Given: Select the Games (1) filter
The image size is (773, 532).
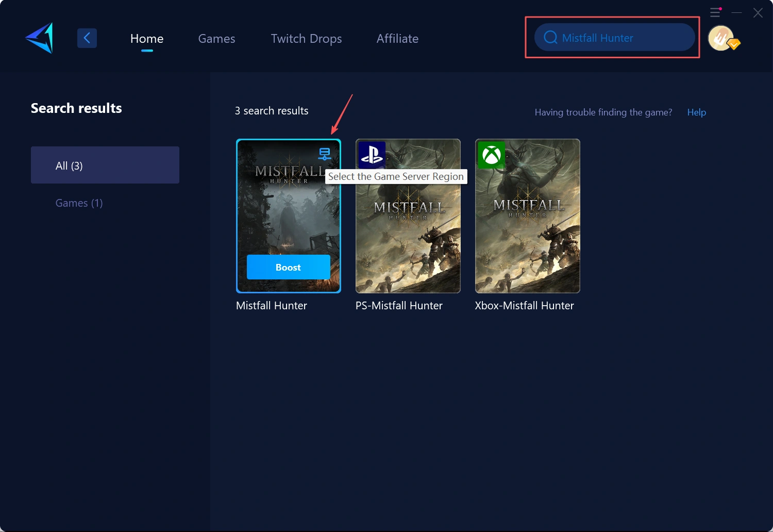Looking at the screenshot, I should pyautogui.click(x=79, y=203).
